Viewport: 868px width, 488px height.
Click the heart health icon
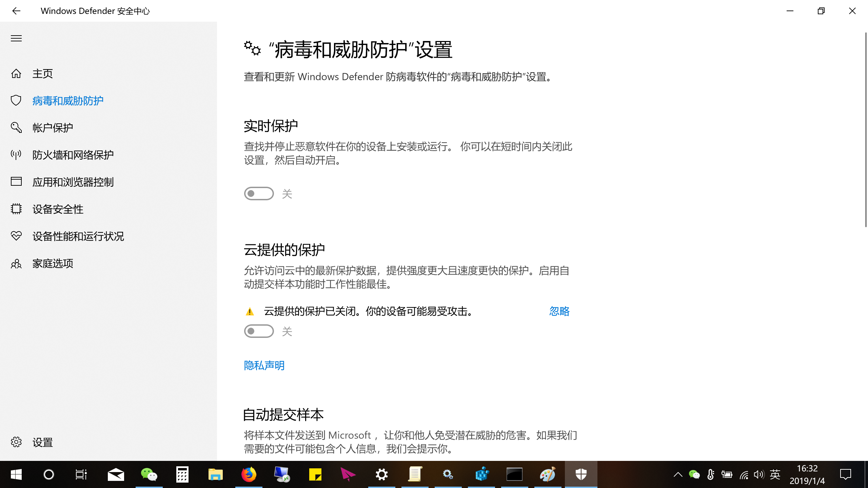coord(16,236)
